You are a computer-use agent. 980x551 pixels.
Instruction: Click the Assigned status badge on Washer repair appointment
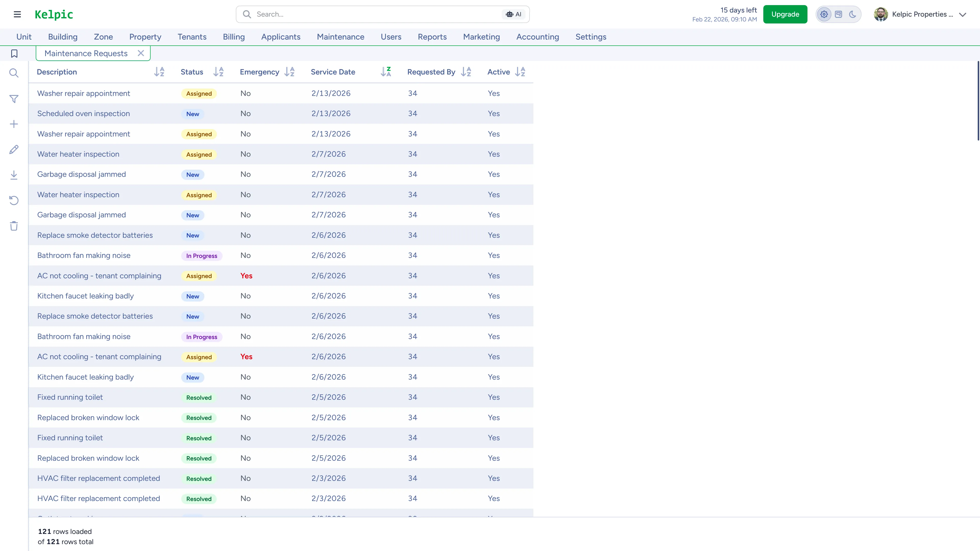[x=199, y=94]
